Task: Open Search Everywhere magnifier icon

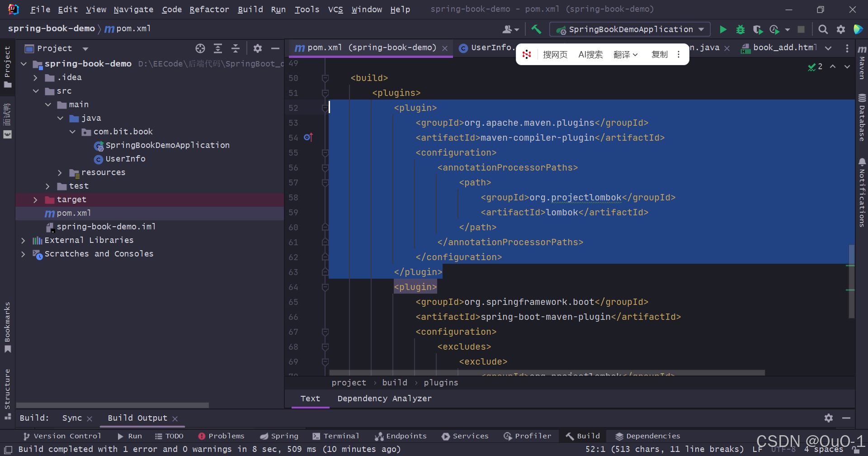Action: click(x=823, y=29)
